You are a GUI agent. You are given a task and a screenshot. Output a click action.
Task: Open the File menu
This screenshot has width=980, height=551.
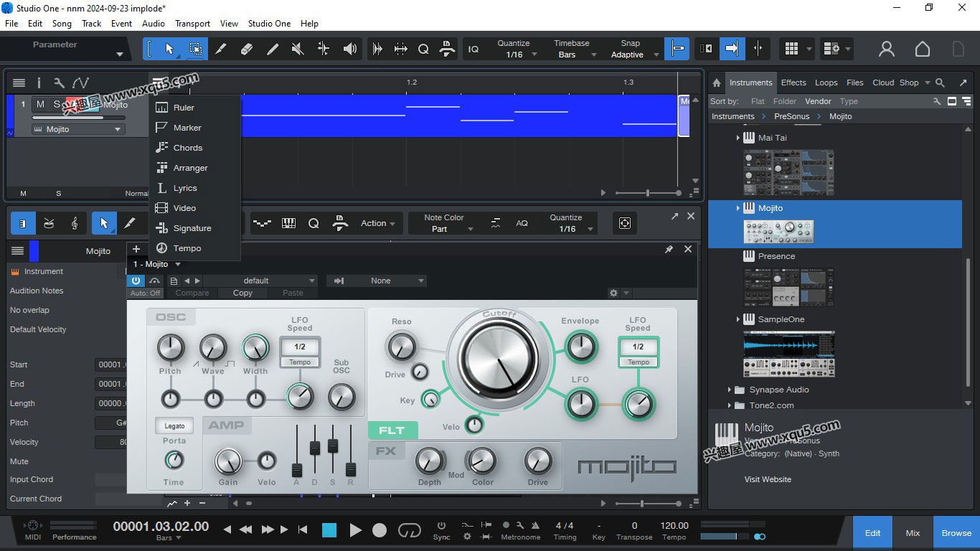[11, 23]
